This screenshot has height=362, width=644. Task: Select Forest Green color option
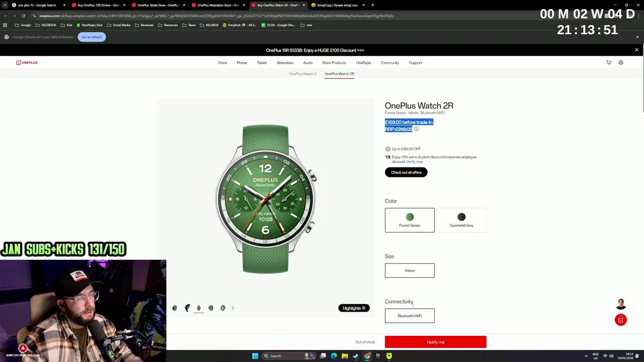410,220
